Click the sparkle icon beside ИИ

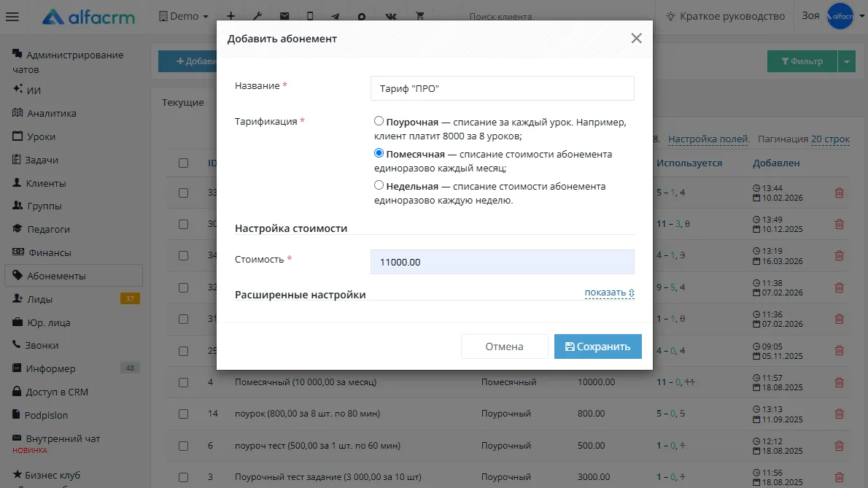[x=18, y=88]
